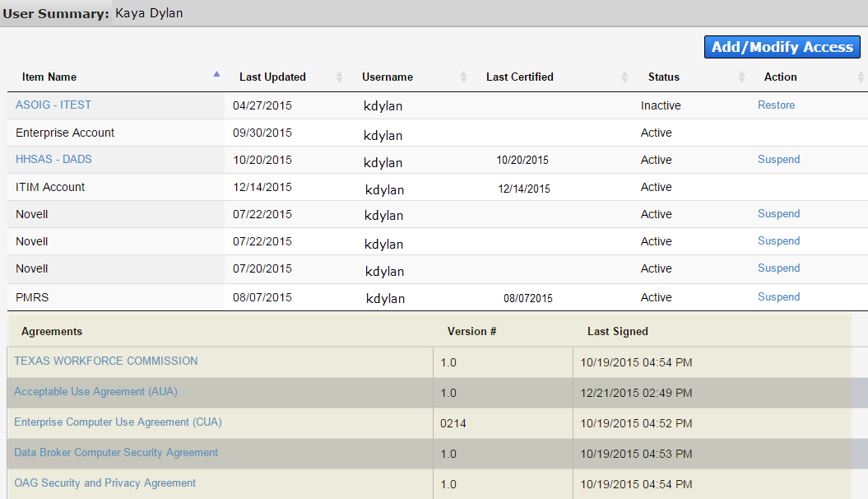
Task: Open Enterprise Computer Use Agreement (CUA)
Action: tap(118, 422)
